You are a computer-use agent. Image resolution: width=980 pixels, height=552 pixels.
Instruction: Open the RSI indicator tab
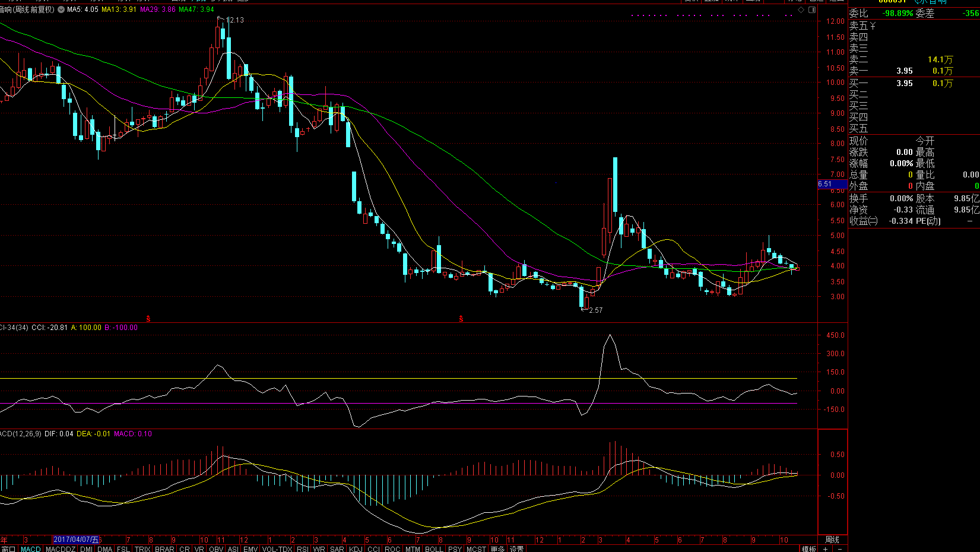tap(303, 548)
